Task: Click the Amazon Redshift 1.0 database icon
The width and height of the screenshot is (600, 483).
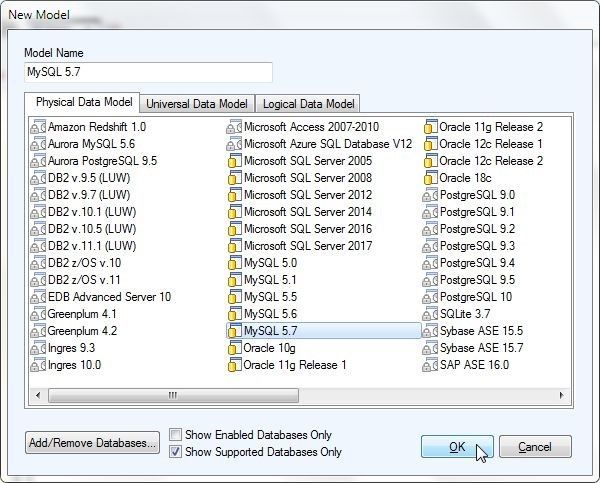Action: [x=38, y=127]
